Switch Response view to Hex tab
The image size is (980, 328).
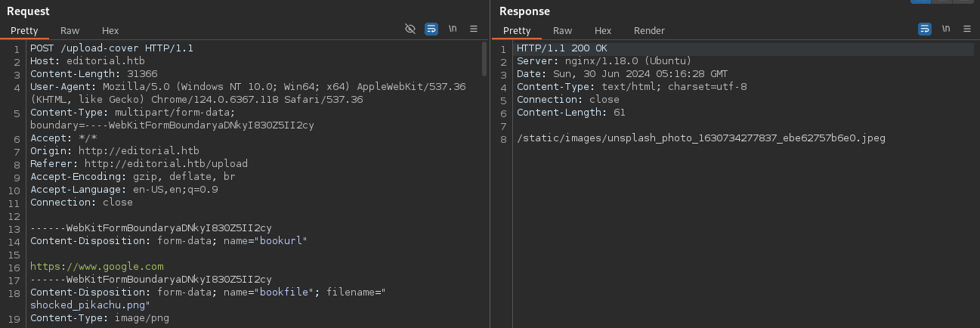(603, 30)
